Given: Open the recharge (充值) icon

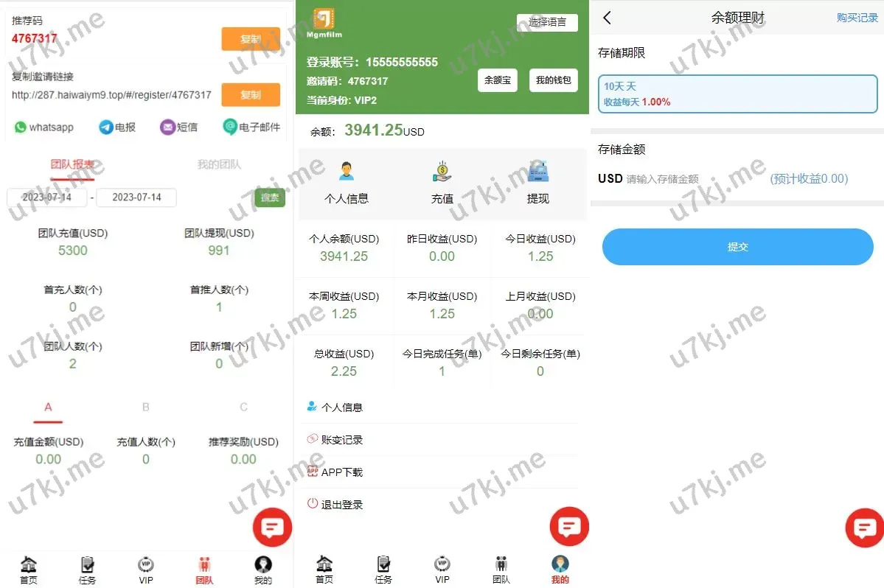Looking at the screenshot, I should point(442,172).
